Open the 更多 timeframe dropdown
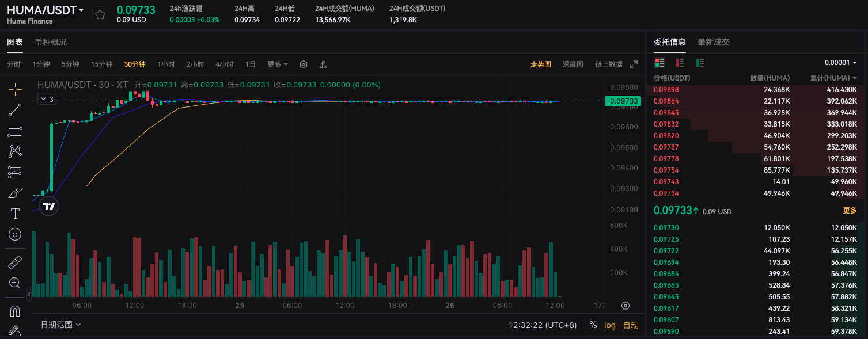Viewport: 868px width, 339px height. click(x=274, y=64)
